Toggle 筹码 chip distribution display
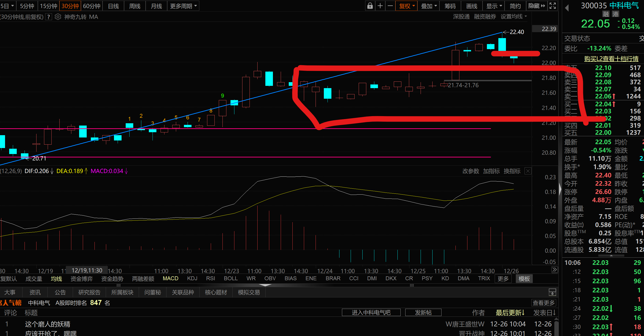Image resolution: width=644 pixels, height=336 pixels. pos(450,6)
